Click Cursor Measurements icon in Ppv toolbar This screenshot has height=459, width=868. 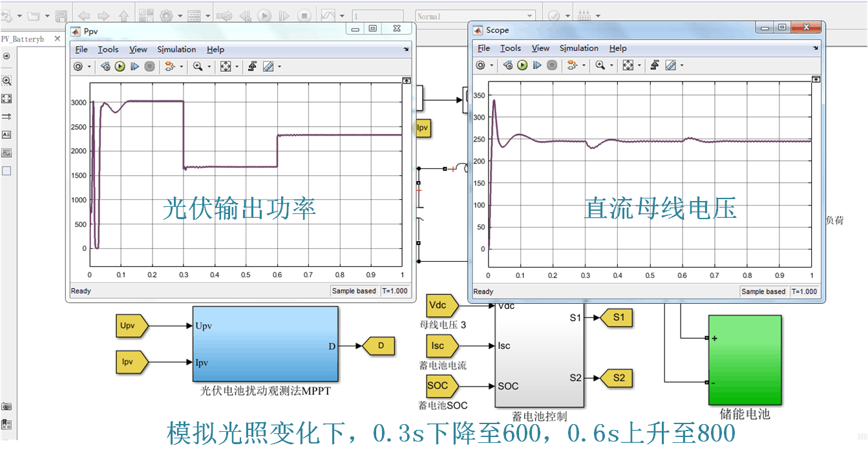tap(268, 66)
